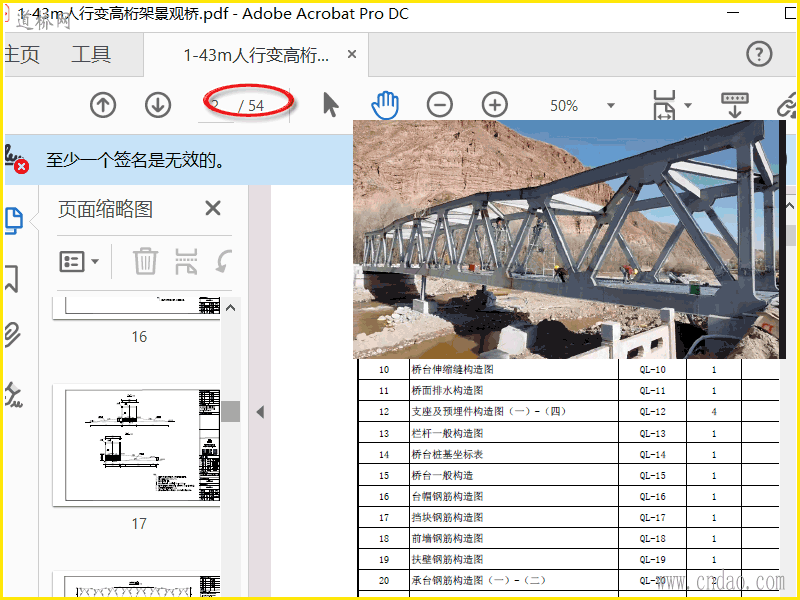This screenshot has height=600, width=800.
Task: Open the help question mark icon
Action: (759, 54)
